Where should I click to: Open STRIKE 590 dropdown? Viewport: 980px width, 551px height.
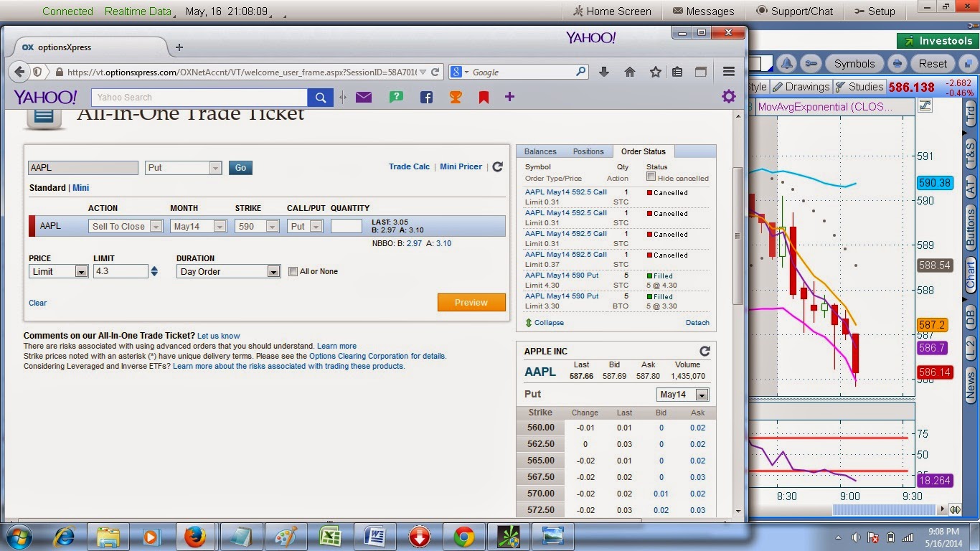click(256, 226)
